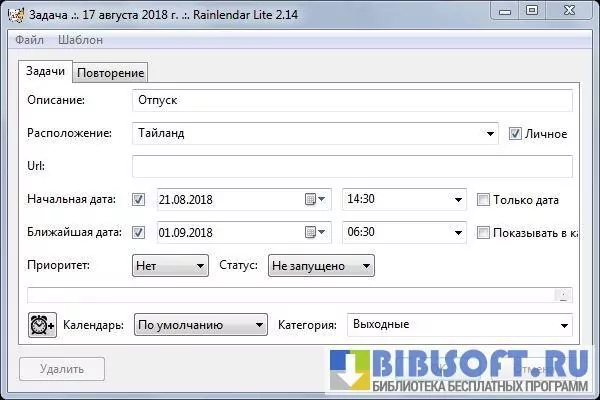The width and height of the screenshot is (600, 400).
Task: Open the Шаблон menu
Action: pyautogui.click(x=80, y=40)
